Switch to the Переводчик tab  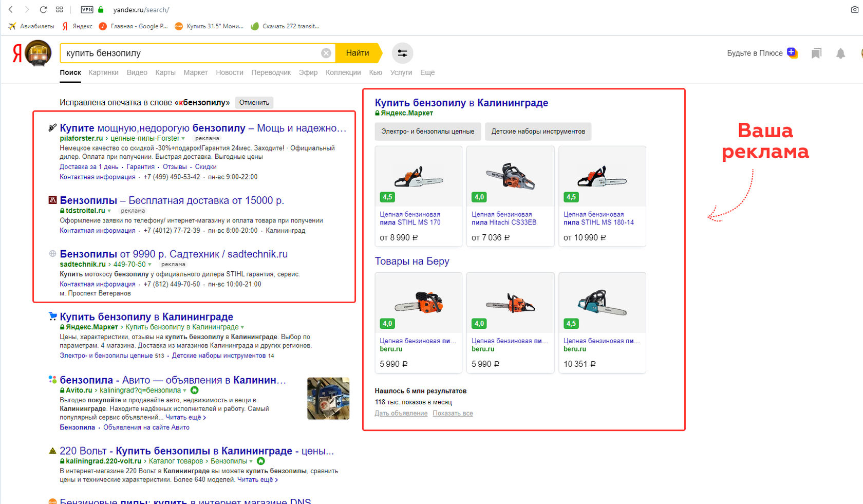coord(271,72)
